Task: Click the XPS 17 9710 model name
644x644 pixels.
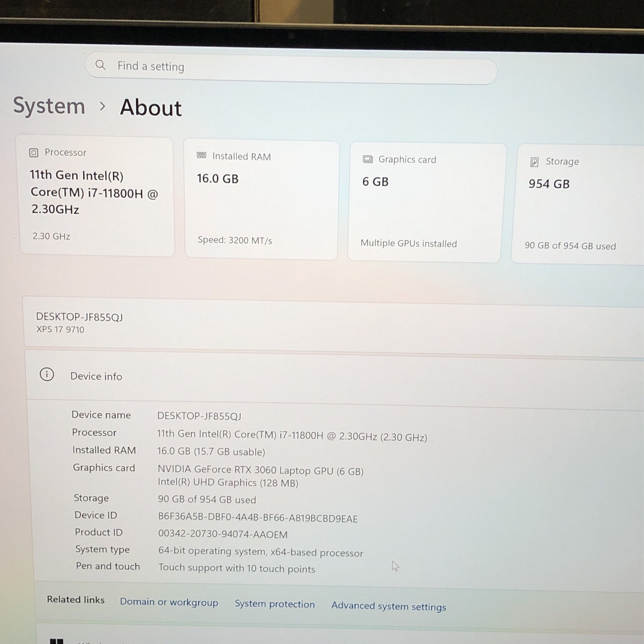Action: [60, 329]
